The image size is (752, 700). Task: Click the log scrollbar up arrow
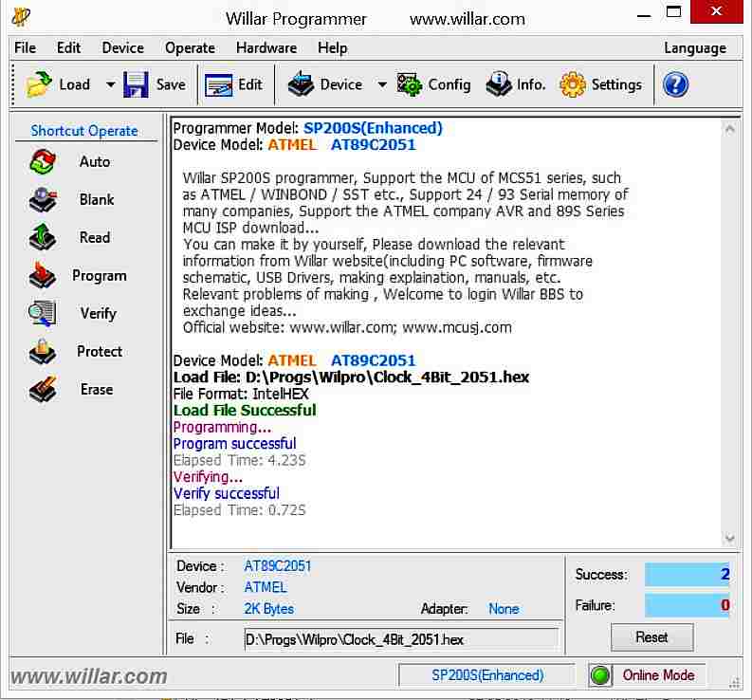pyautogui.click(x=729, y=129)
